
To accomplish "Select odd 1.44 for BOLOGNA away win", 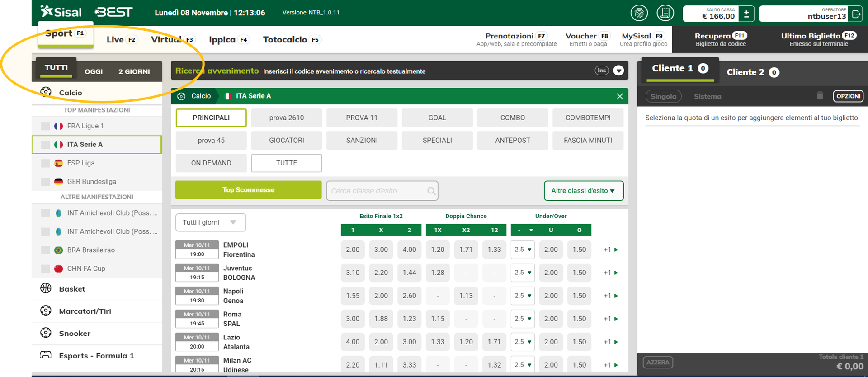I will 409,273.
